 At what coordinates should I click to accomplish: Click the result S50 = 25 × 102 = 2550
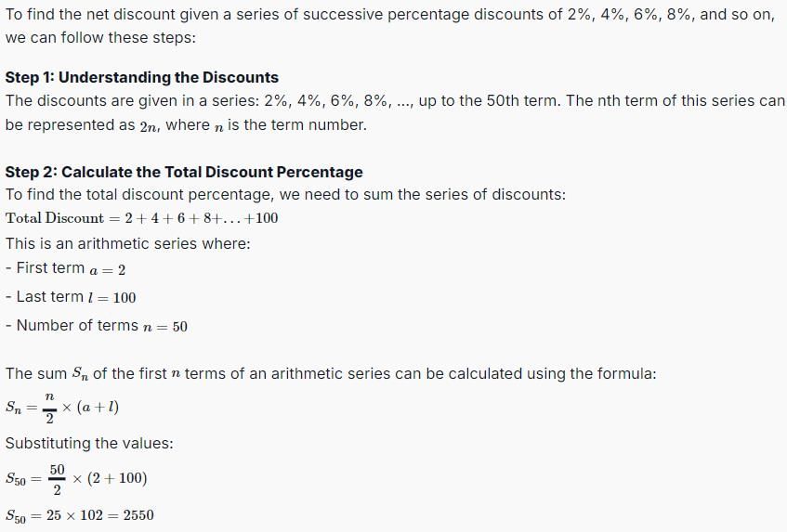click(79, 515)
